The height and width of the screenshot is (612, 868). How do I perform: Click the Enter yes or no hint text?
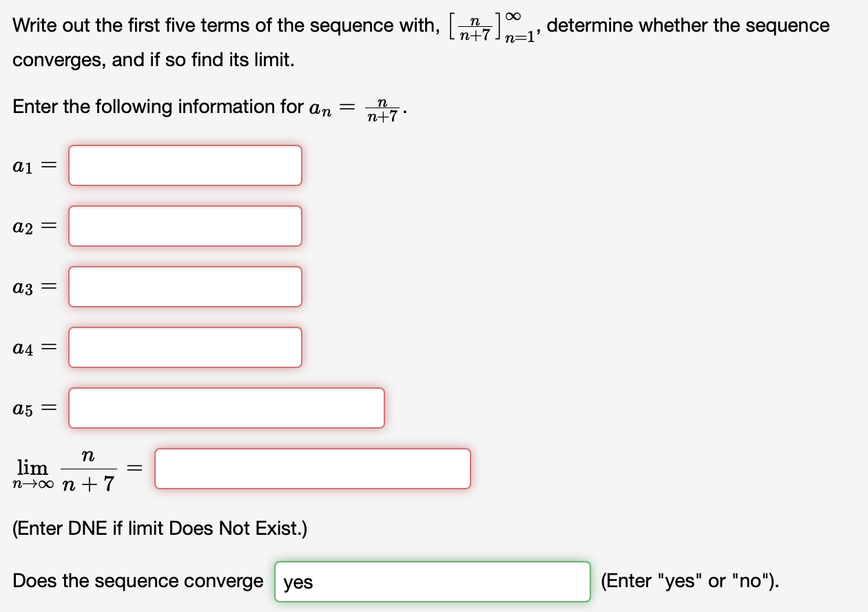(x=690, y=581)
